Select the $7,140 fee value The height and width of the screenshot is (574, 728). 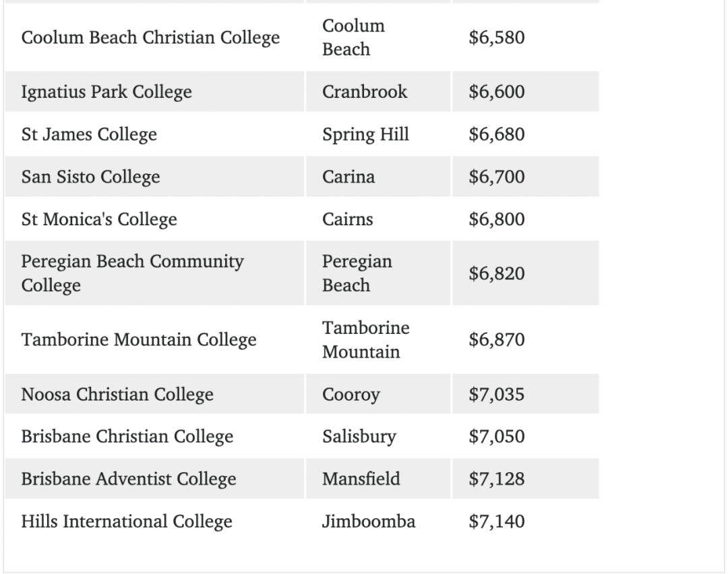click(x=496, y=521)
